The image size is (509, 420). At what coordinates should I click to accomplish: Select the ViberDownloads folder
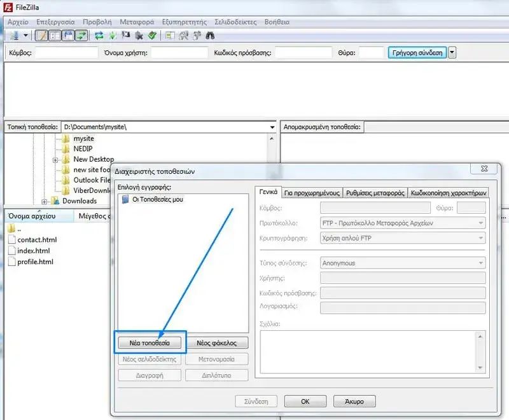[92, 190]
